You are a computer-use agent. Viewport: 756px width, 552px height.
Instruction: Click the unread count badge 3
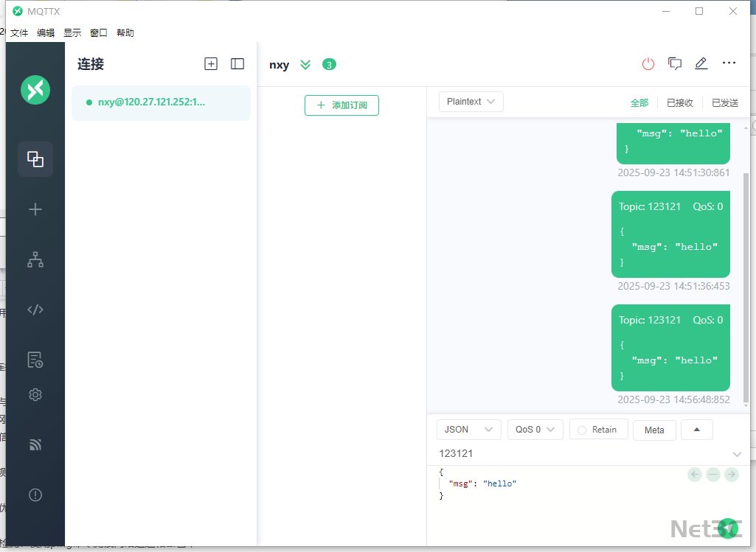tap(329, 65)
